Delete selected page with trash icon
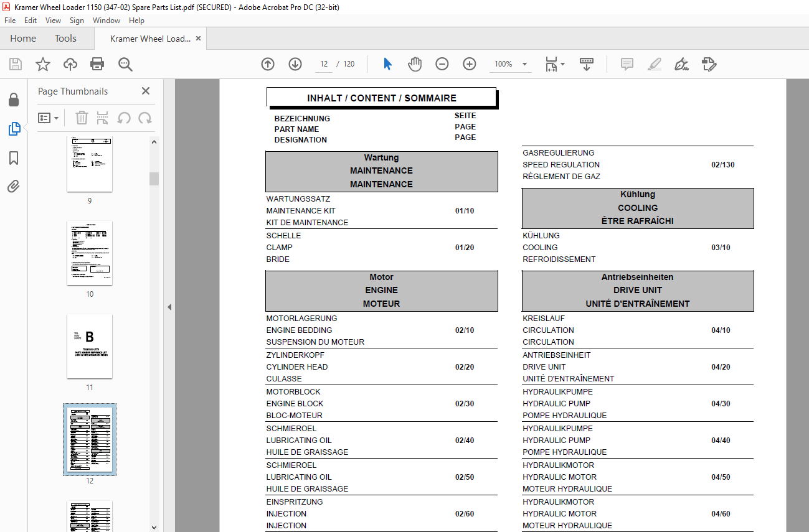Screen dimensions: 809x532 pos(82,118)
